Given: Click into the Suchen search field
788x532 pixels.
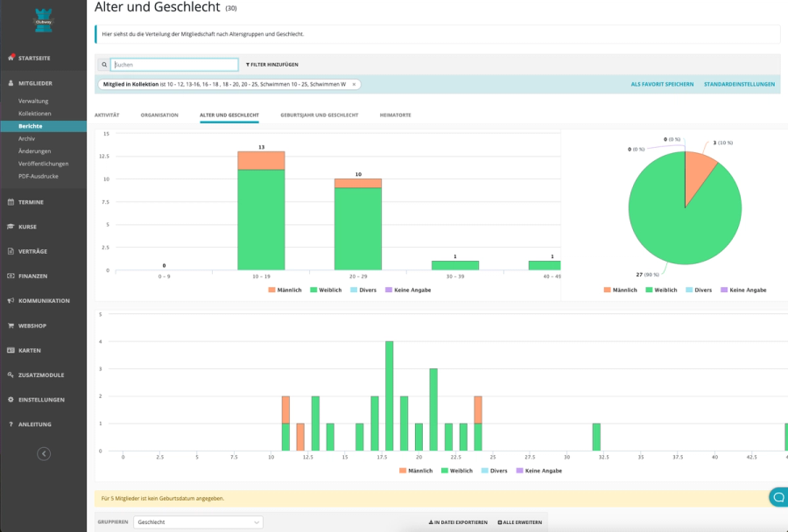Looking at the screenshot, I should [x=175, y=65].
